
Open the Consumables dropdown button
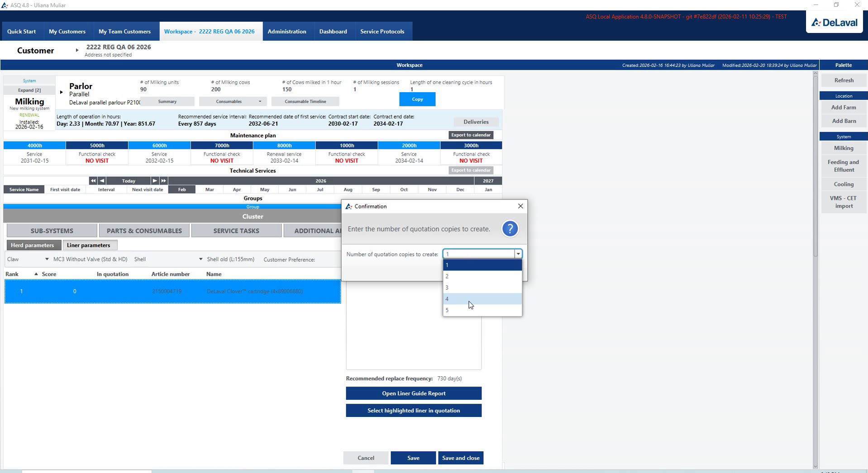tap(233, 101)
